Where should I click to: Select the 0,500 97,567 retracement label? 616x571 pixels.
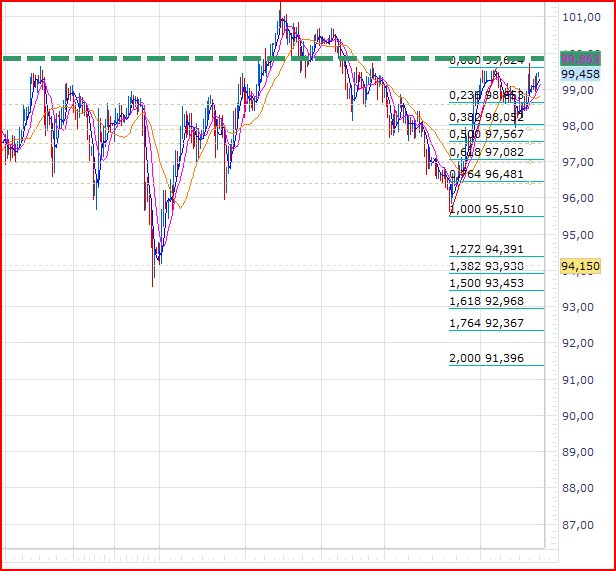click(486, 134)
